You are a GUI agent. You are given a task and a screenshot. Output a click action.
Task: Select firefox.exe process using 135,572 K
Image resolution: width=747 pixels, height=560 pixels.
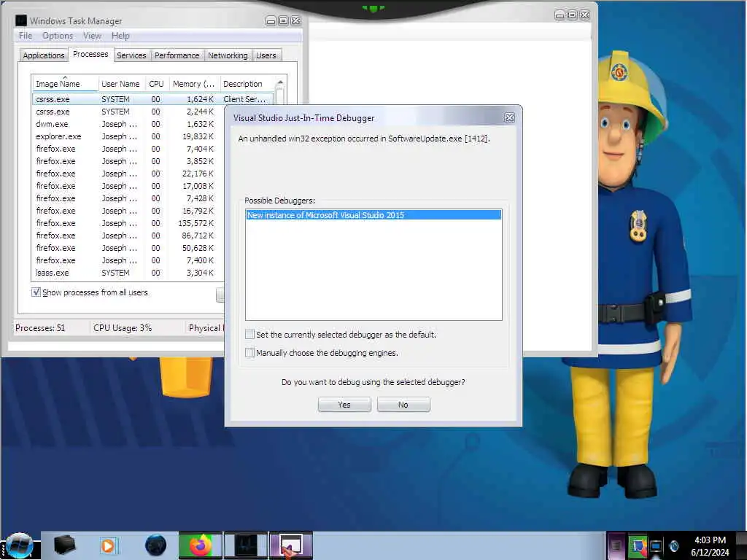[128, 223]
